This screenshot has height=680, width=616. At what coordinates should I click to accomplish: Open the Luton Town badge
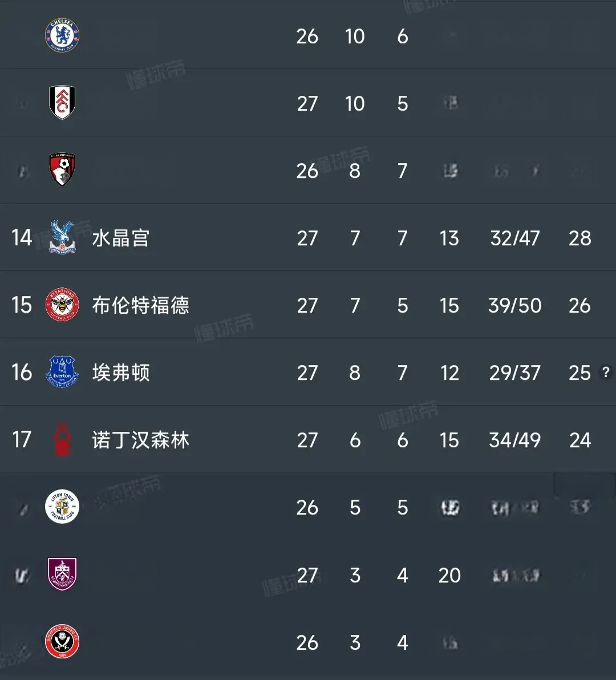62,507
